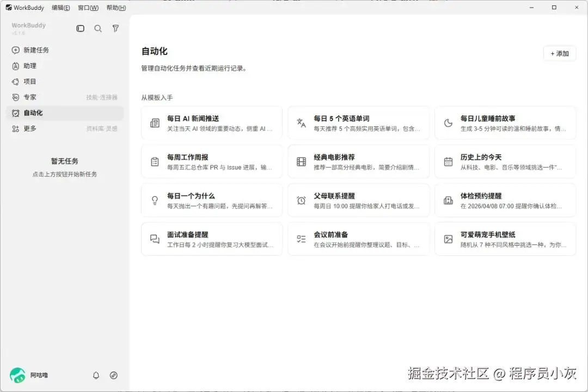Image resolution: width=588 pixels, height=392 pixels.
Task: Open 助理 in the sidebar
Action: pyautogui.click(x=64, y=66)
